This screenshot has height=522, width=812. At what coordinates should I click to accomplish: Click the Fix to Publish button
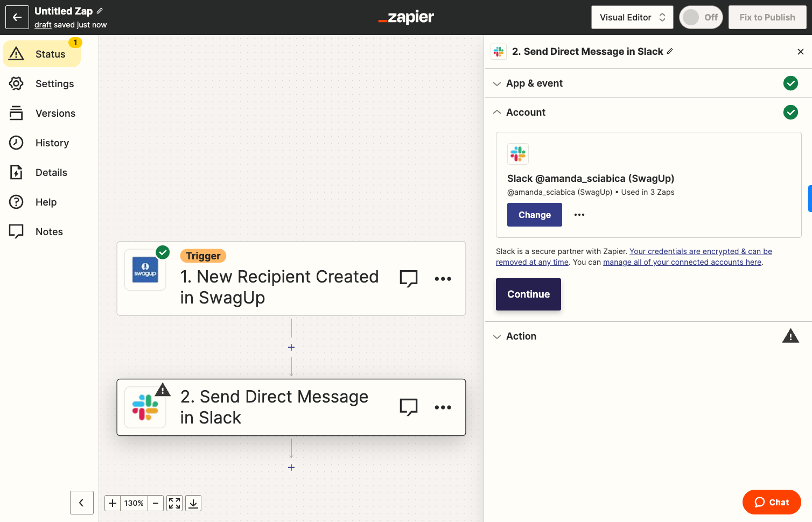(767, 17)
